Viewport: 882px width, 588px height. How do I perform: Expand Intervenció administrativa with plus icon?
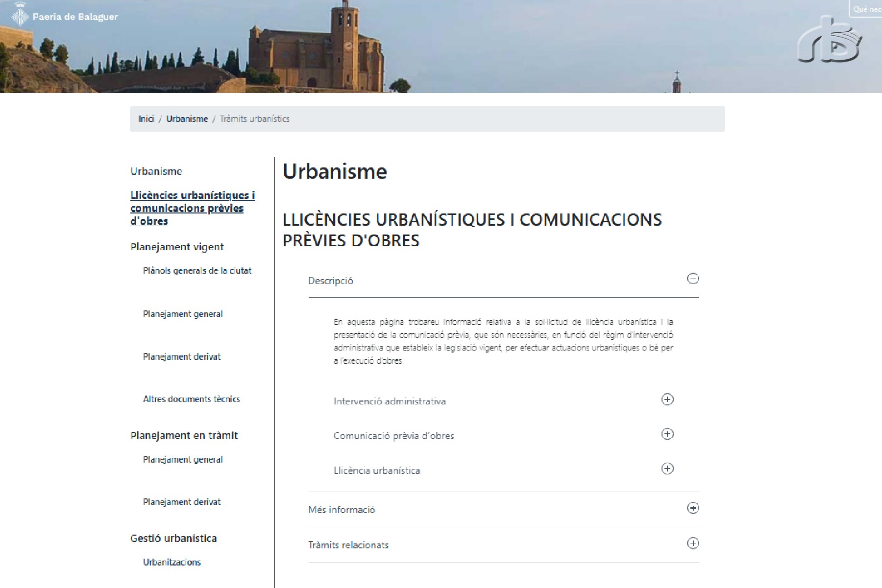667,400
